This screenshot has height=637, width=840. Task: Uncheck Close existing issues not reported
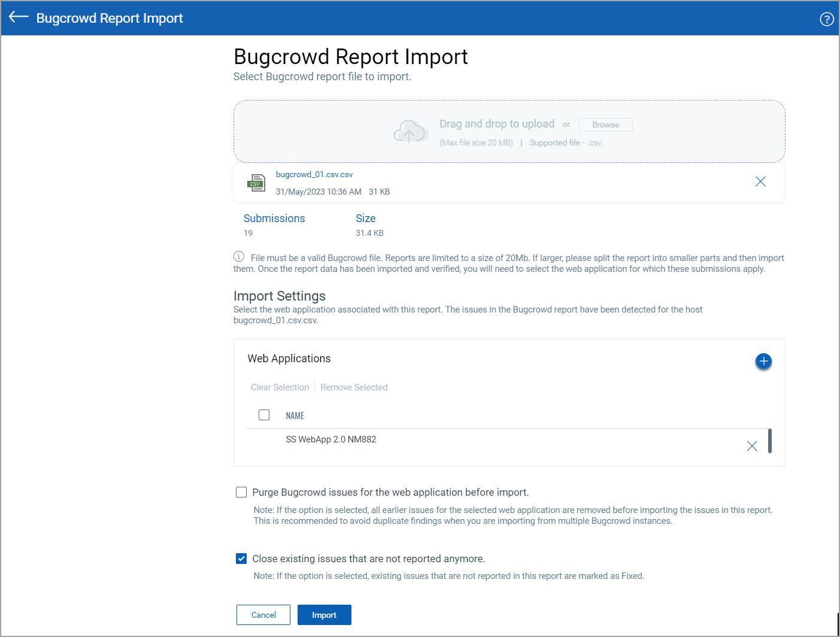point(241,559)
